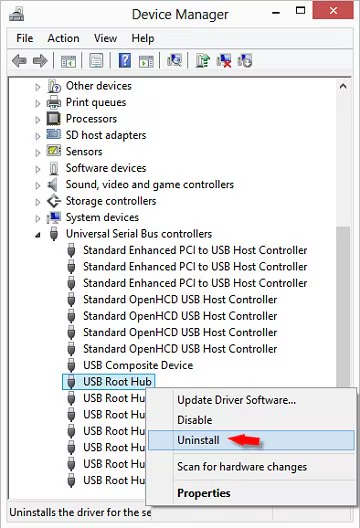Select the USB Composite Device entry

pyautogui.click(x=138, y=365)
